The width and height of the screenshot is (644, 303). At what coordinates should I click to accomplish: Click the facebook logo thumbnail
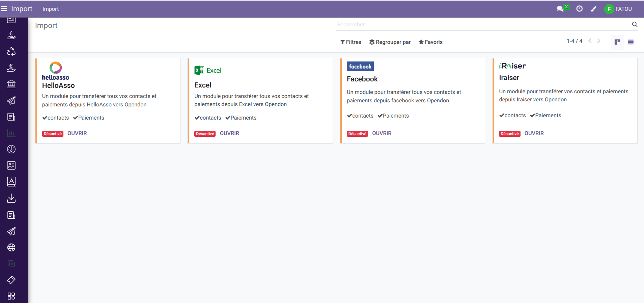point(360,67)
